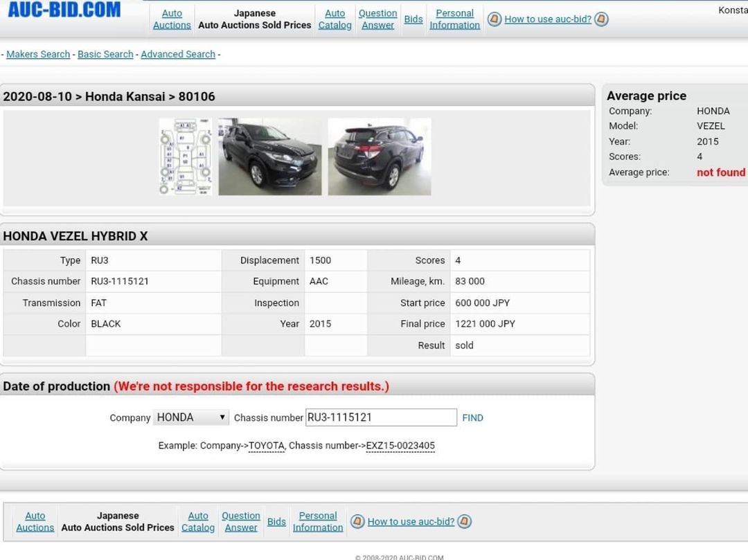Image resolution: width=748 pixels, height=560 pixels.
Task: Click TOYOTA example company text
Action: coord(267,446)
